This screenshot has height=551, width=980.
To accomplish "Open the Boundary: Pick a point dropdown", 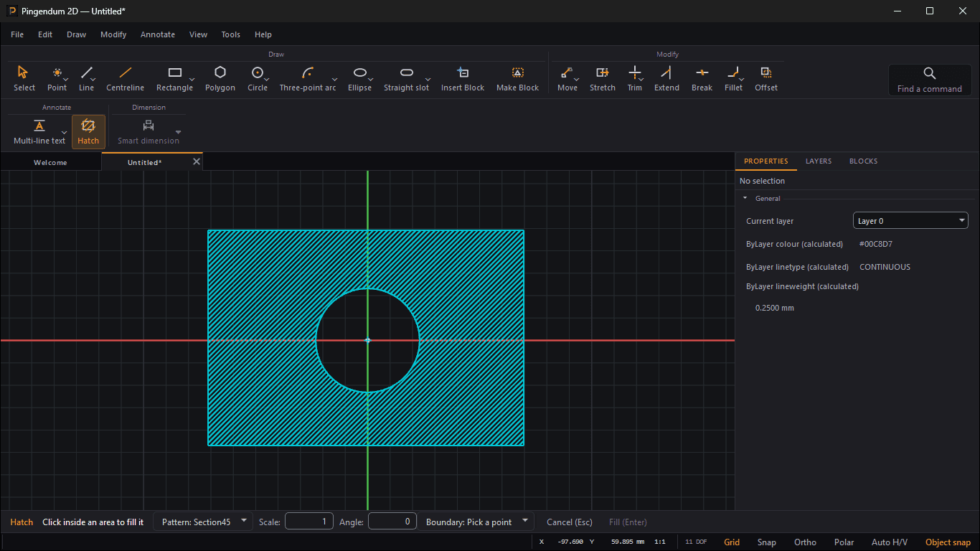I will (x=476, y=522).
